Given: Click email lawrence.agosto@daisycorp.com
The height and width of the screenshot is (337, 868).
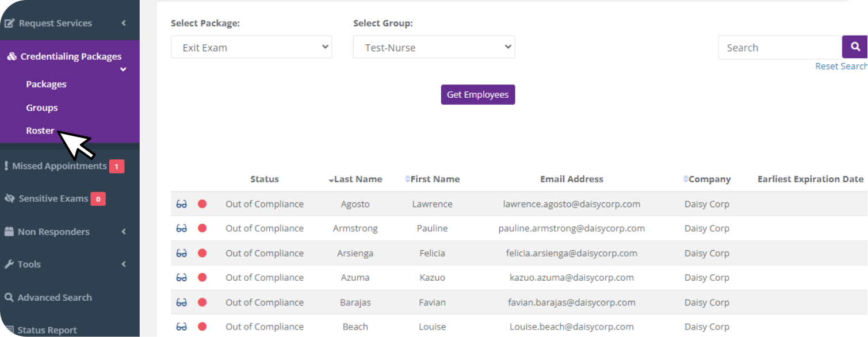Looking at the screenshot, I should pos(572,204).
